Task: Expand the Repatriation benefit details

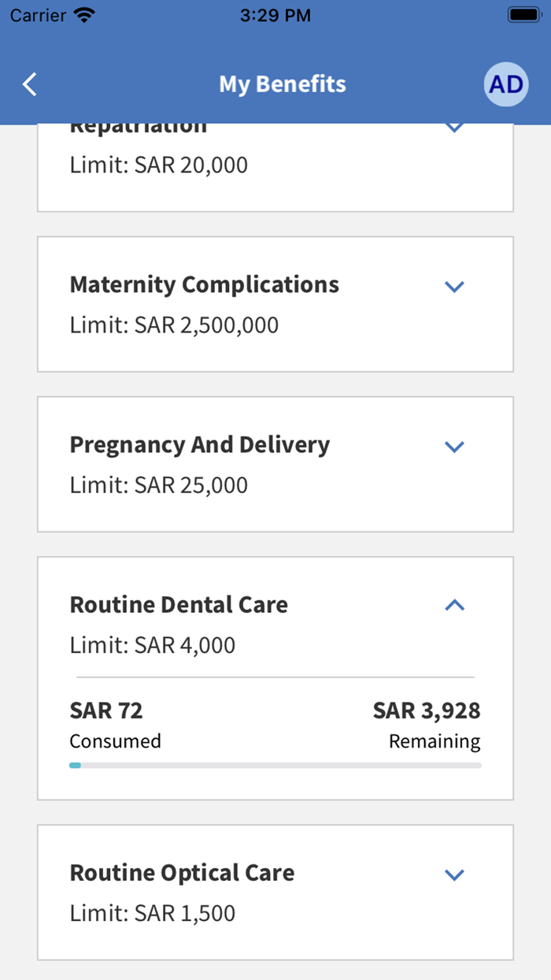Action: tap(454, 127)
